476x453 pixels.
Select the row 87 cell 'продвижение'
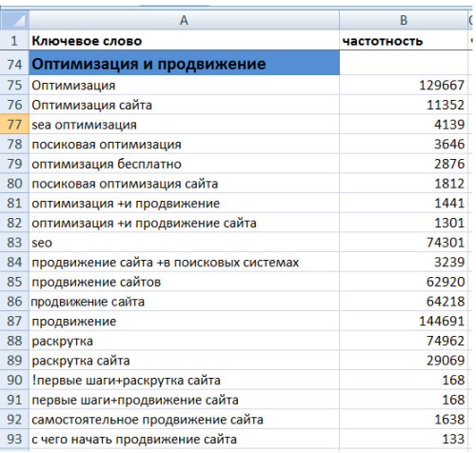click(x=184, y=321)
